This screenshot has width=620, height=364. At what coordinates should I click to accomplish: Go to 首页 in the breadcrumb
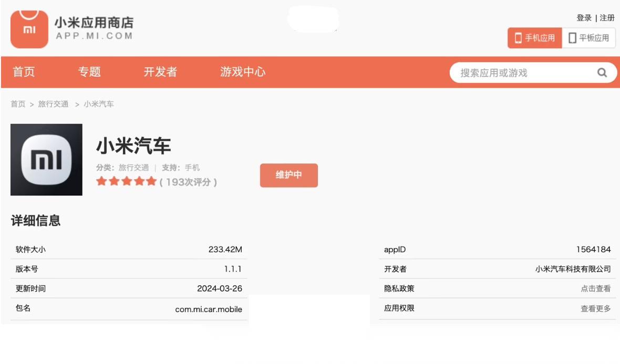point(18,104)
